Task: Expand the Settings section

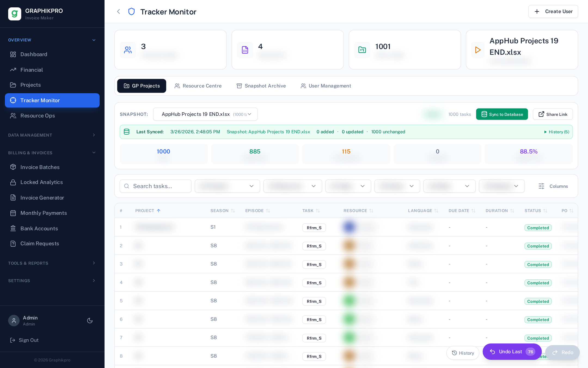Action: [x=52, y=281]
